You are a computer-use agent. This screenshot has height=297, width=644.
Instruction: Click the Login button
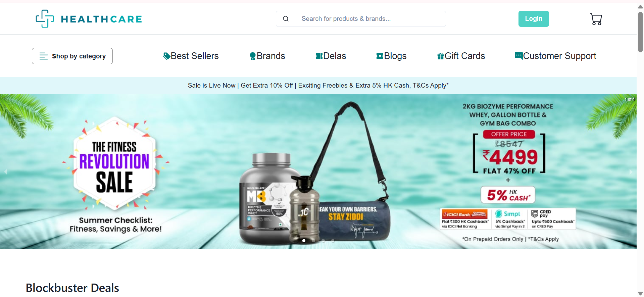pos(534,19)
